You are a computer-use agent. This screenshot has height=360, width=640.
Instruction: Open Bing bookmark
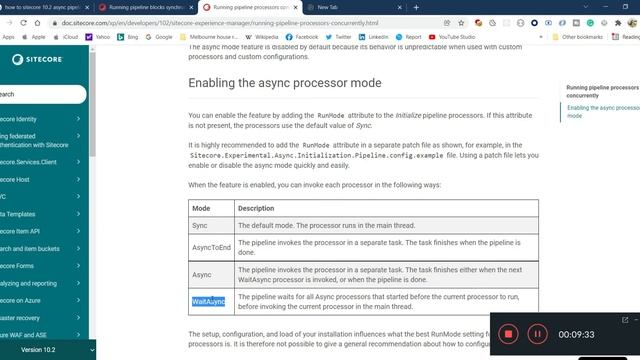point(127,37)
